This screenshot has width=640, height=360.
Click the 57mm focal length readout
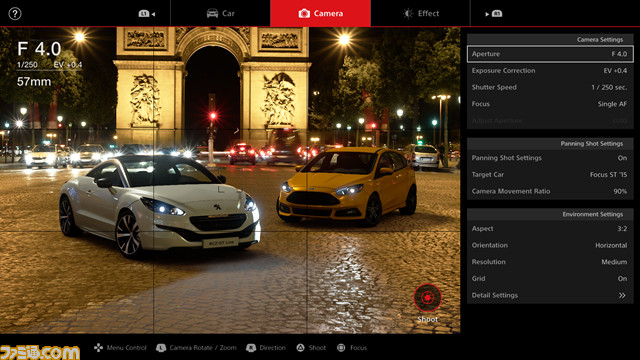pyautogui.click(x=34, y=82)
